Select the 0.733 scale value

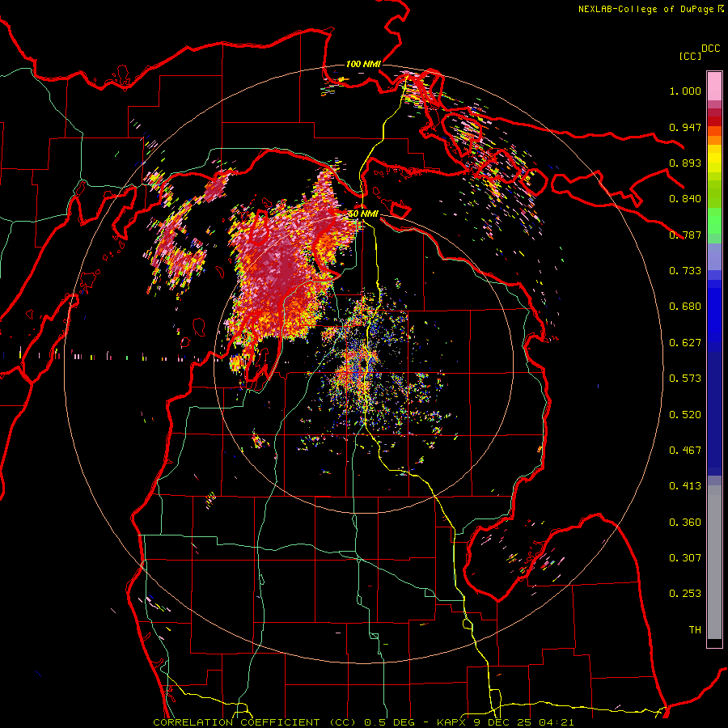(x=685, y=271)
